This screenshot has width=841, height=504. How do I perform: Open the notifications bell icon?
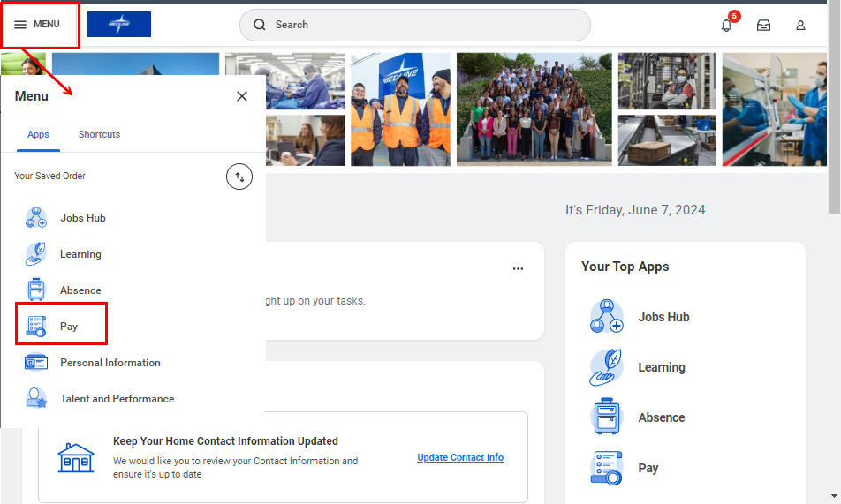click(726, 26)
